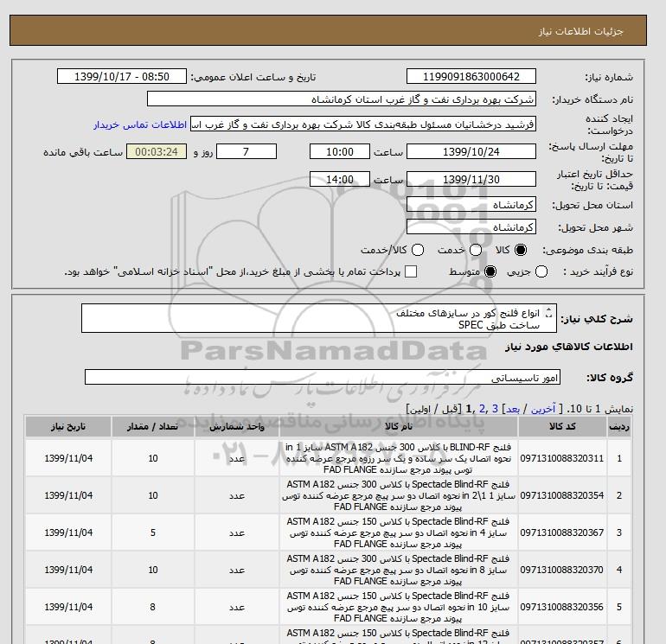Click the اطلاعات کالاهای مورد نیاز heading
Screen dimensions: 666x644
pyautogui.click(x=569, y=347)
